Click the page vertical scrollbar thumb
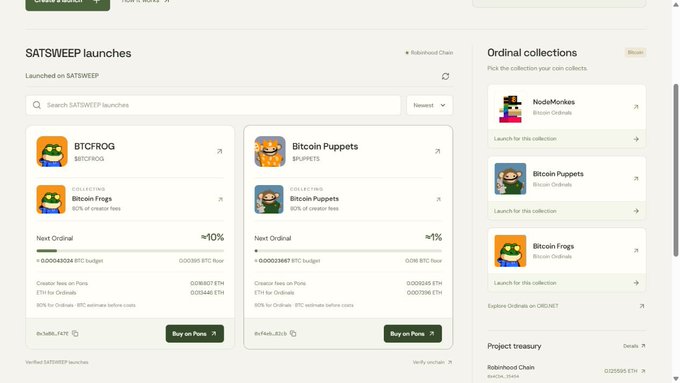Screen dimensions: 680x383 [675, 170]
